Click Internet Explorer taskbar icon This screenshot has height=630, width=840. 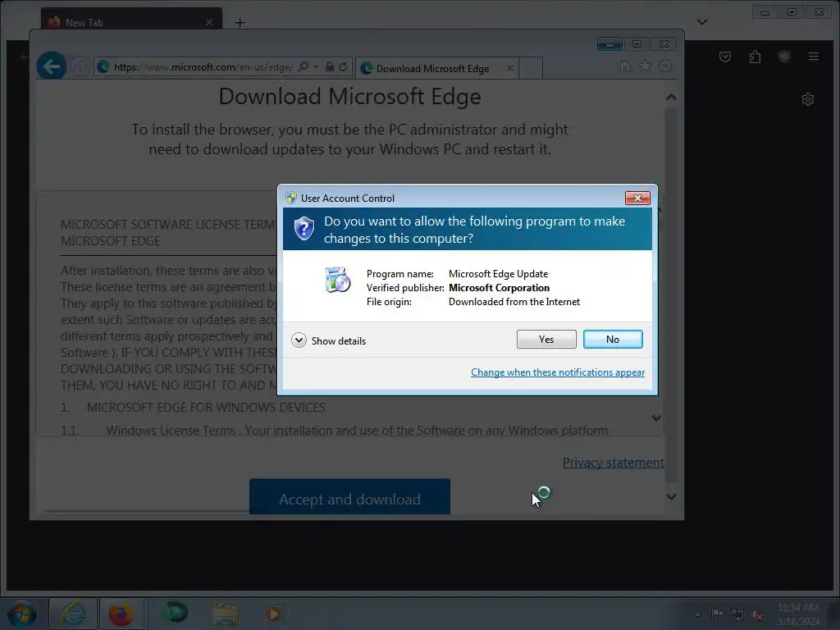[73, 614]
